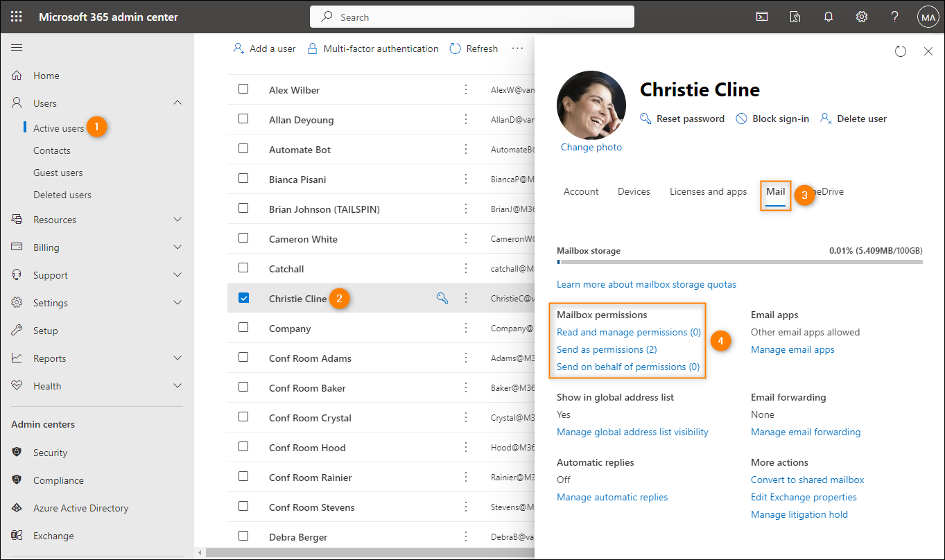Select the Alex Wilber checkbox

click(243, 89)
